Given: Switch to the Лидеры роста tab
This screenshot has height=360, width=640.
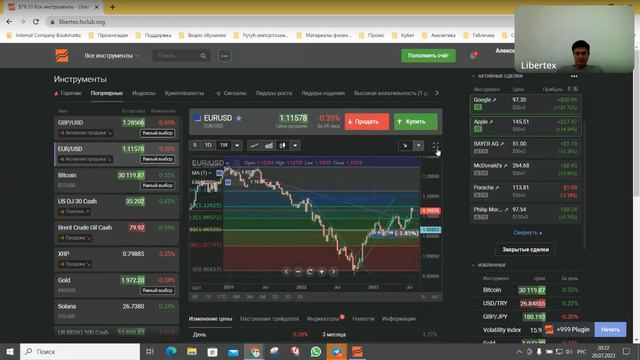Looking at the screenshot, I should (273, 93).
